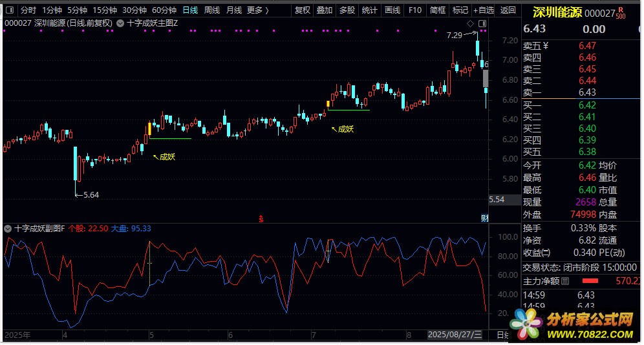Click the 7.29 high price annotation

[x=455, y=36]
